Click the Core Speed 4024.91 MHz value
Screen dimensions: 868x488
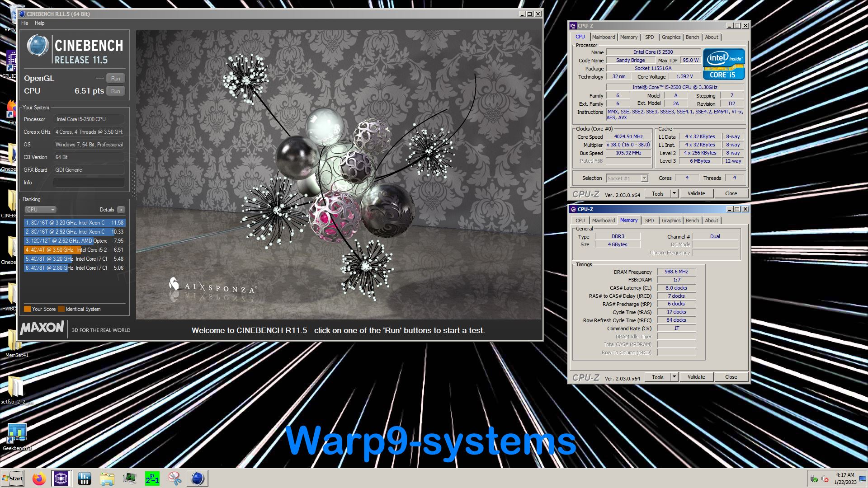click(628, 136)
